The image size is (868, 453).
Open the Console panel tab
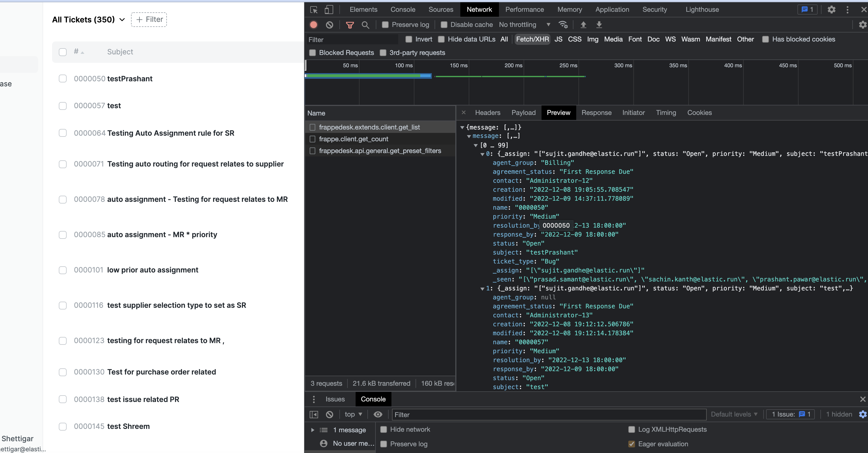(x=403, y=10)
